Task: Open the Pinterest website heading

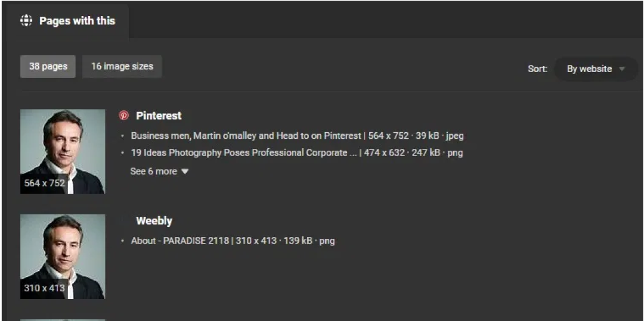Action: [x=159, y=116]
